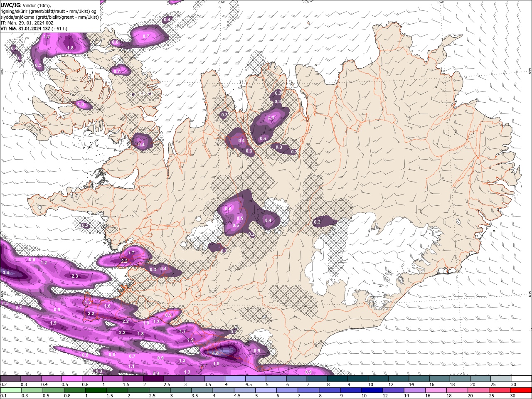Select the lavender snow swatch between 4 and 4.5

click(x=234, y=379)
